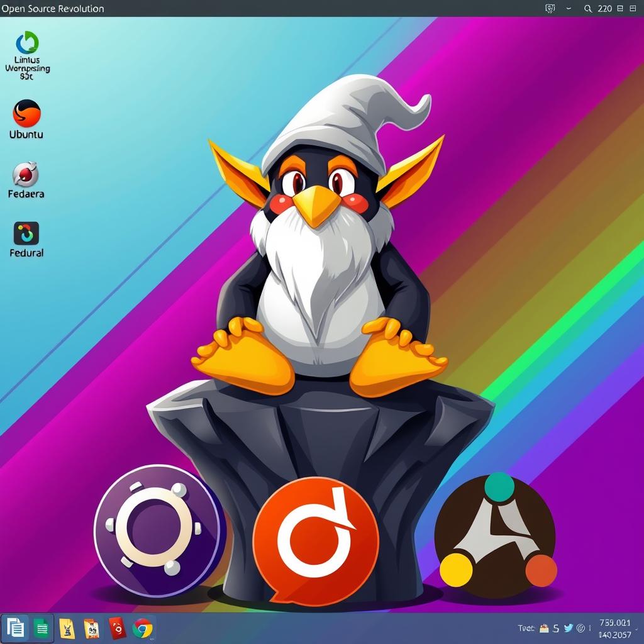
Task: Click the chat bubble icon in top bar
Action: (x=550, y=9)
